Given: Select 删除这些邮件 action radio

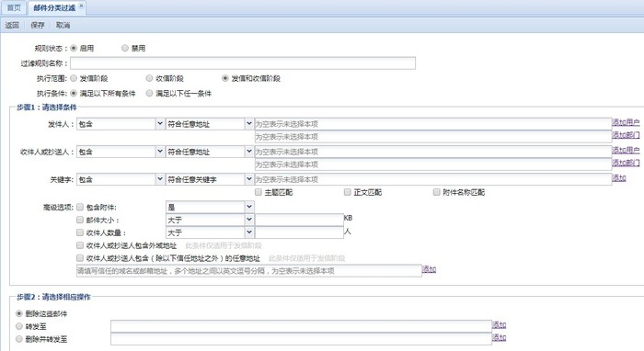Looking at the screenshot, I should coord(19,313).
